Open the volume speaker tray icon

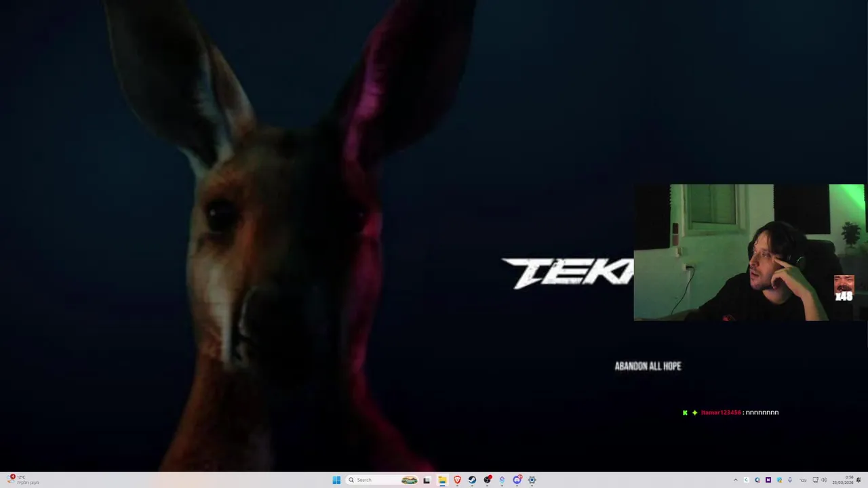tap(824, 480)
